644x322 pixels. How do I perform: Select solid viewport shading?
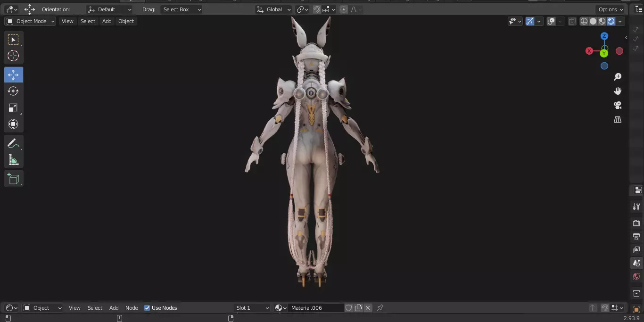(x=593, y=21)
